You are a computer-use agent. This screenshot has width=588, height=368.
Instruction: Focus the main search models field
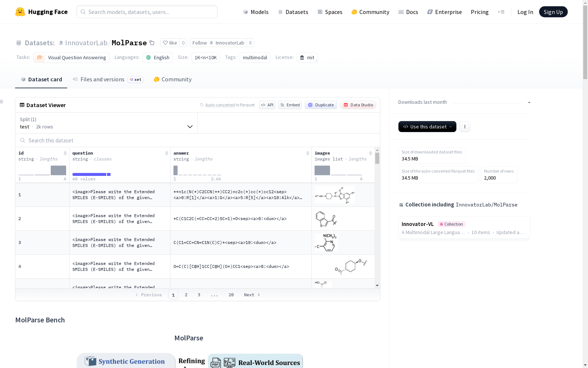(x=147, y=12)
